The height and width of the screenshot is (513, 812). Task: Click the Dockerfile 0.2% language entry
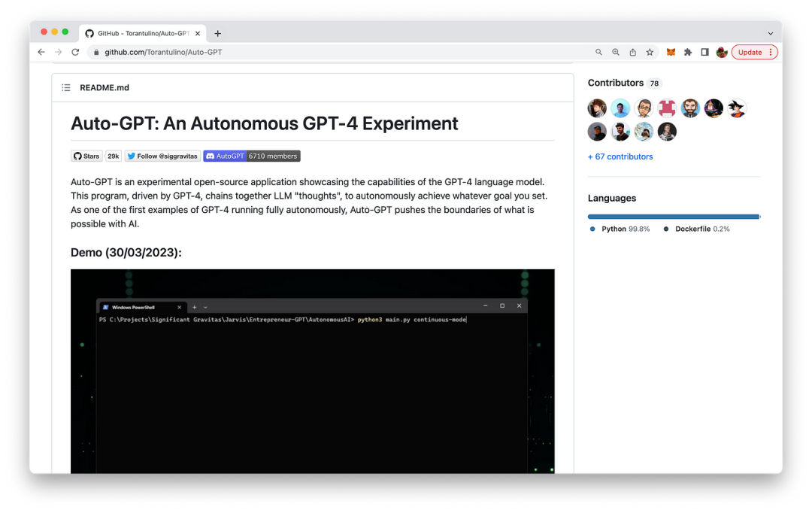point(696,229)
